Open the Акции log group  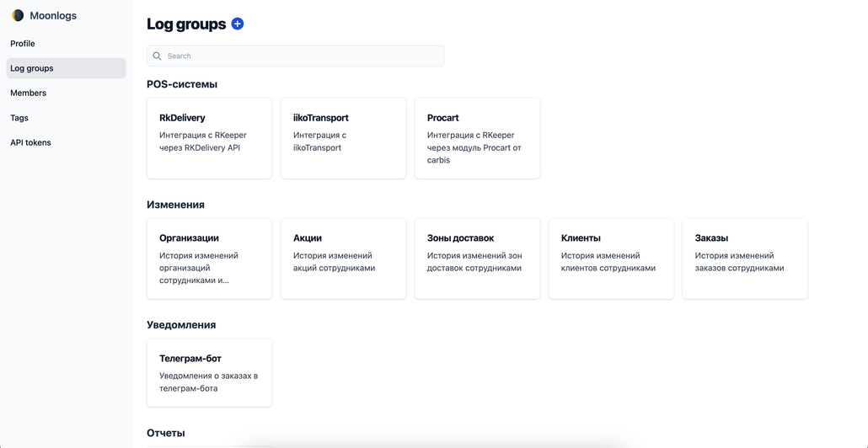343,259
